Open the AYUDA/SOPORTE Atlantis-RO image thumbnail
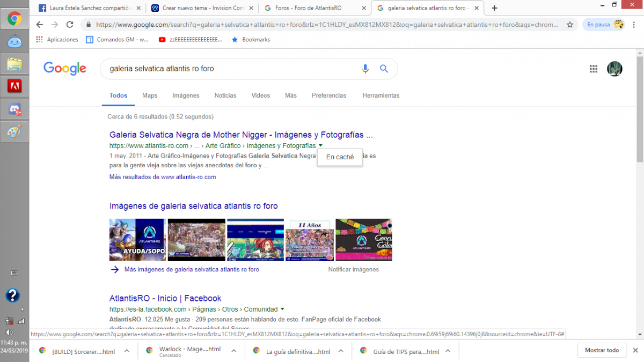Viewport: 644px width, 362px height. click(x=137, y=240)
